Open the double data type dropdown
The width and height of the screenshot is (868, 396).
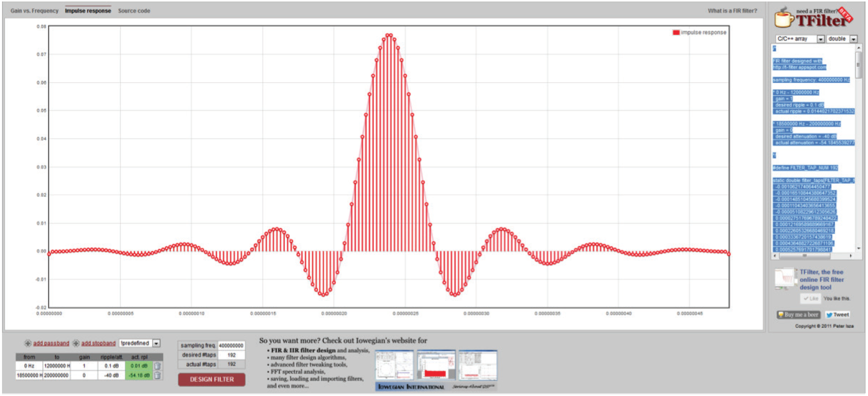853,39
